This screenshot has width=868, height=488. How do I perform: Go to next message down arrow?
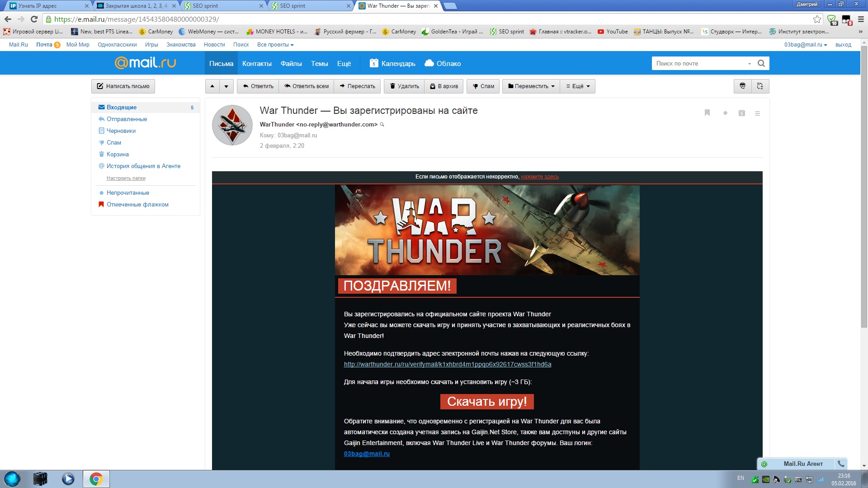click(x=226, y=86)
